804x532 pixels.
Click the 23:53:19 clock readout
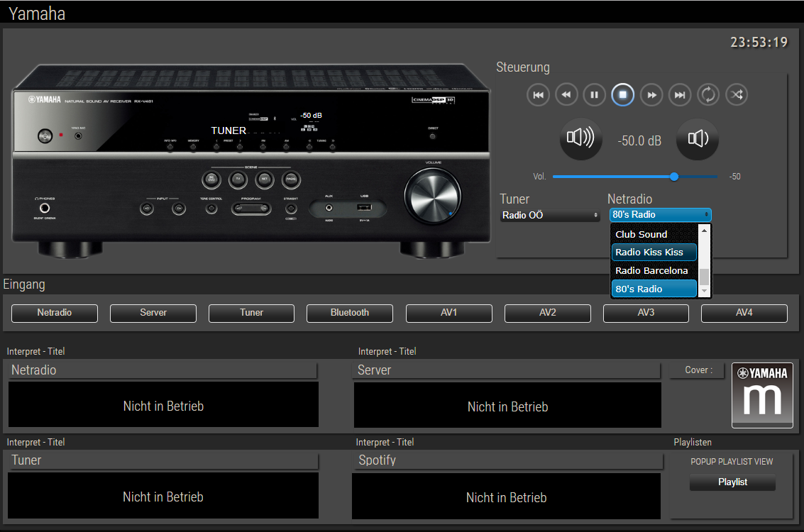pyautogui.click(x=759, y=43)
